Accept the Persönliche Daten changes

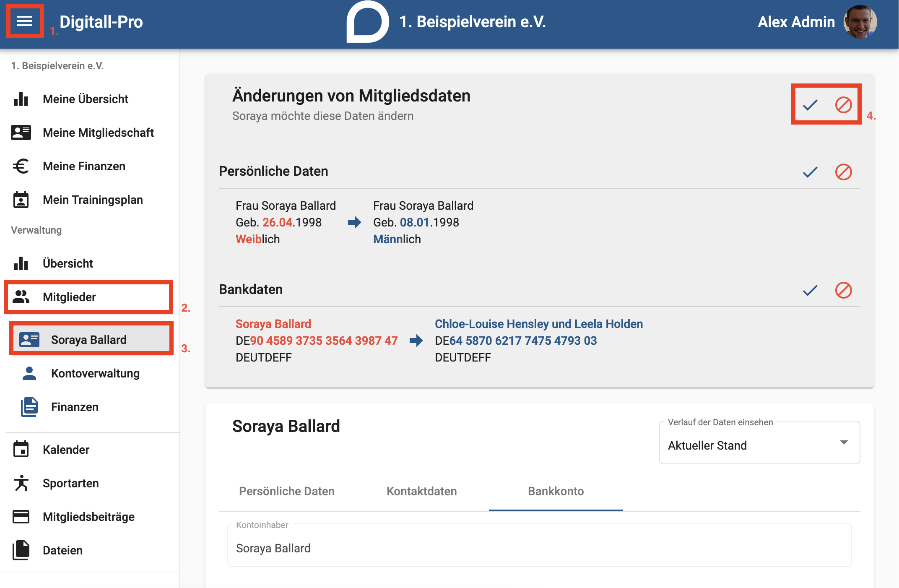coord(810,172)
